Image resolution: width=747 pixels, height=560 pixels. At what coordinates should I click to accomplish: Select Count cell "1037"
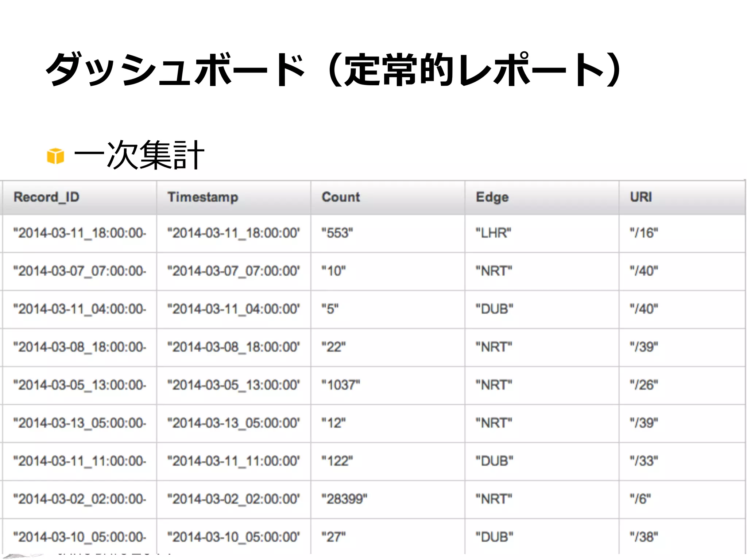388,385
